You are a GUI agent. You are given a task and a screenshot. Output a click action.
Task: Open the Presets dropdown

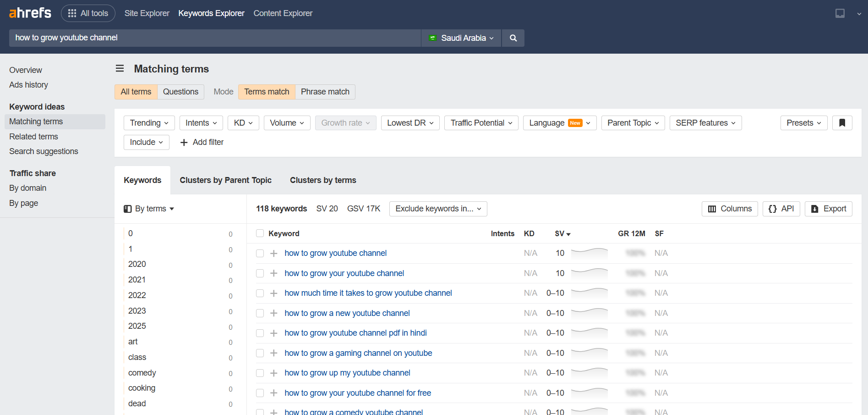(804, 123)
